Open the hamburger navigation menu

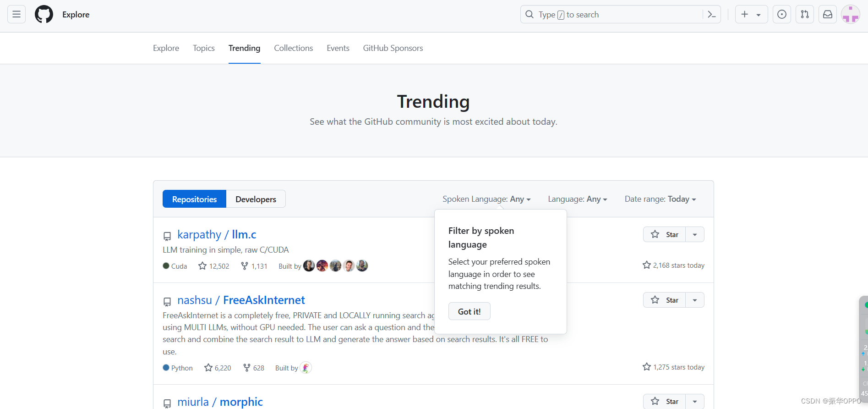tap(16, 14)
